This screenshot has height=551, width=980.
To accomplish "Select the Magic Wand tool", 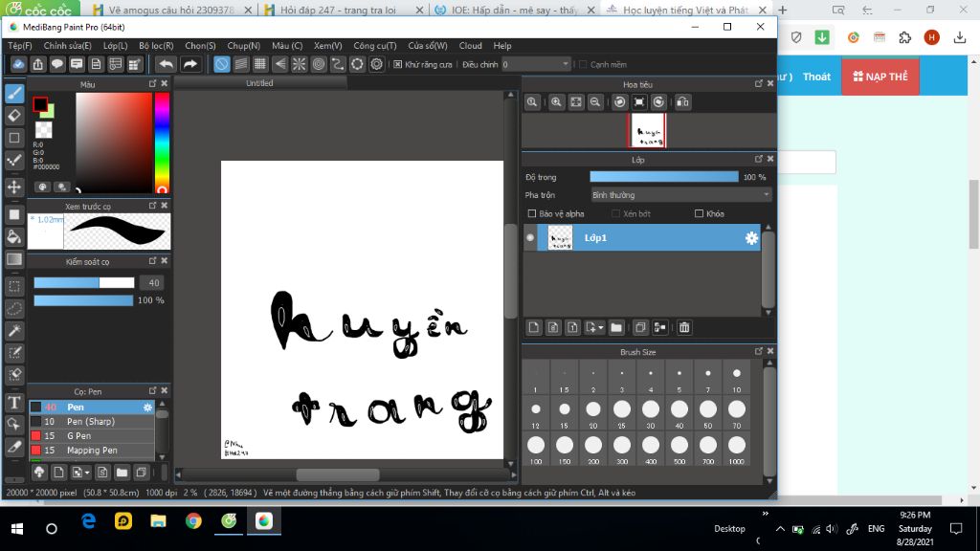I will pyautogui.click(x=14, y=330).
